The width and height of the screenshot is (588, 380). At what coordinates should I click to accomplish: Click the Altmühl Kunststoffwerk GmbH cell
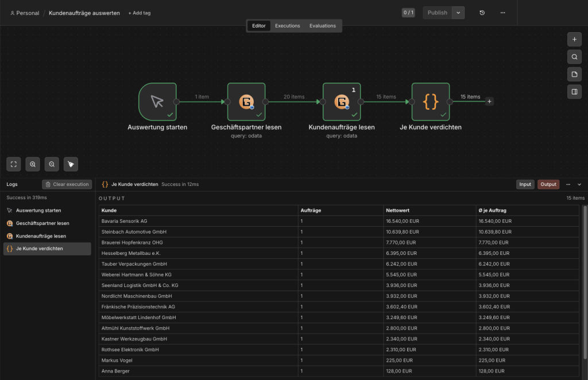coord(198,328)
